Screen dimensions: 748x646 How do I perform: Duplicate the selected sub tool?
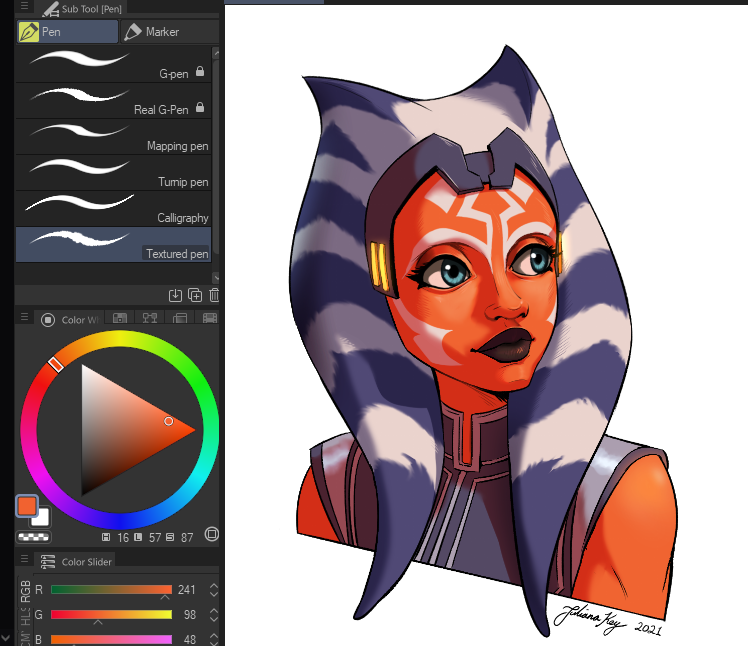[x=195, y=295]
